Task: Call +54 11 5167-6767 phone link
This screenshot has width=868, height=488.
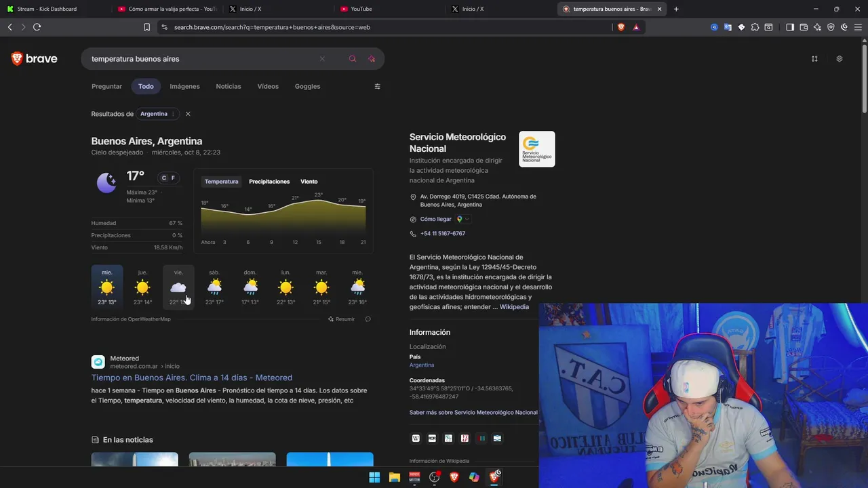Action: point(443,234)
